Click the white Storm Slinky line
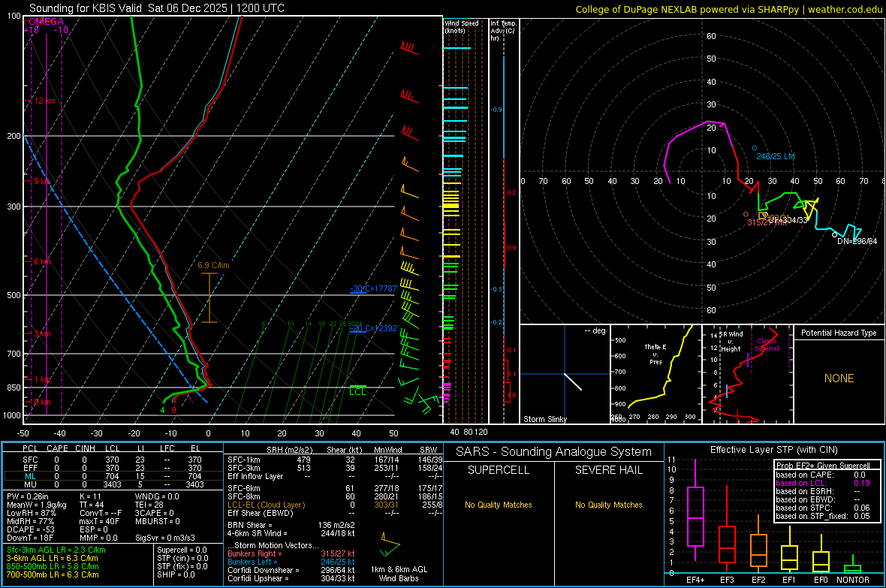 click(573, 381)
